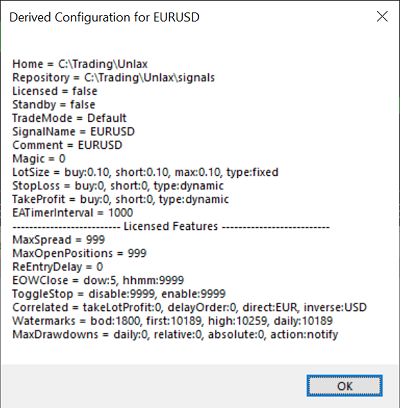Click the 'Standby = false' line
Screen dimensions: 400x408
coord(54,105)
